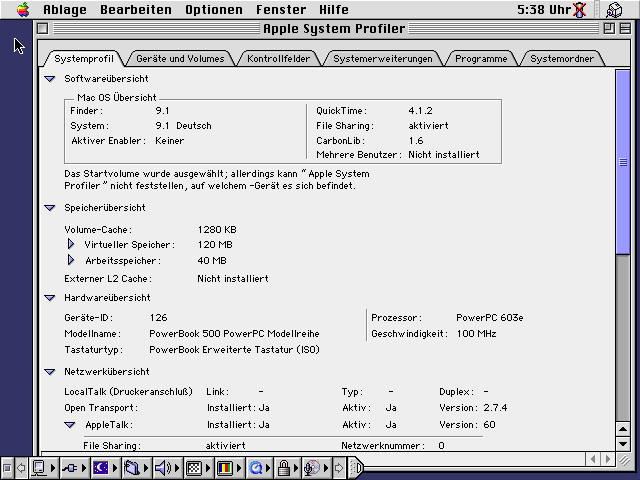Click the Apple System Profiler title bar
The image size is (640, 480).
click(334, 29)
